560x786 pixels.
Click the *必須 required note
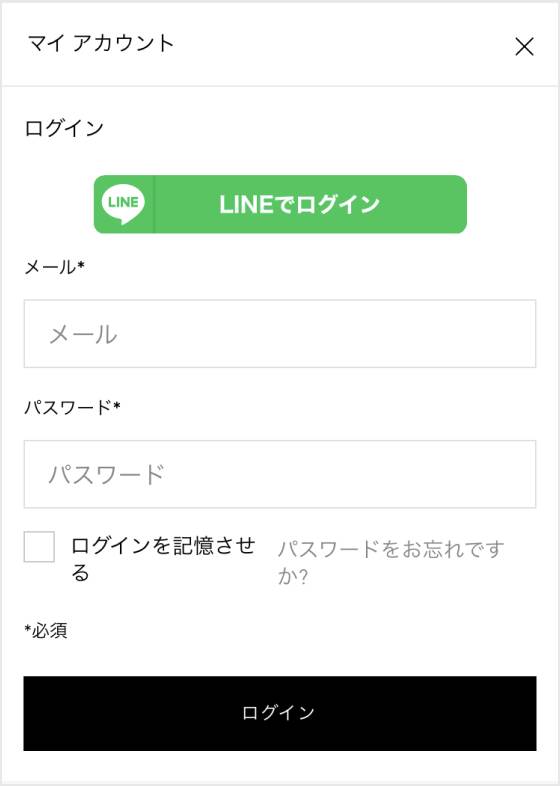(46, 631)
